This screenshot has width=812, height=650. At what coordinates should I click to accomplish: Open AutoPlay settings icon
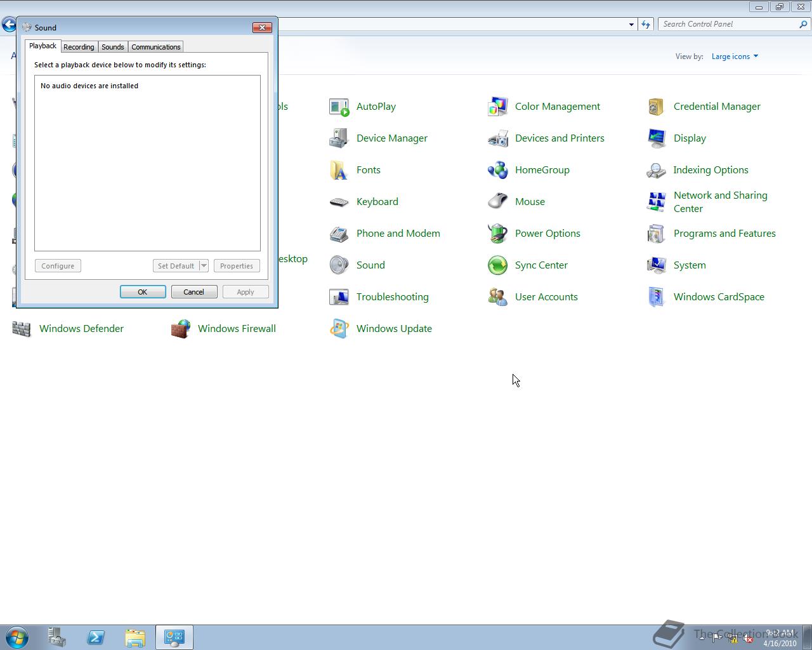(x=339, y=107)
